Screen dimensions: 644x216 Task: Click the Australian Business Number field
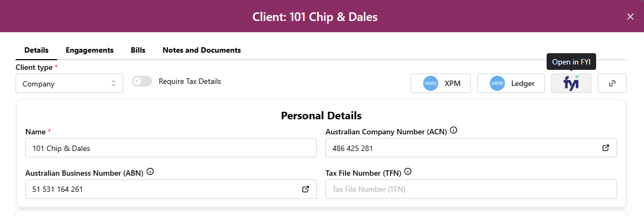point(161,189)
